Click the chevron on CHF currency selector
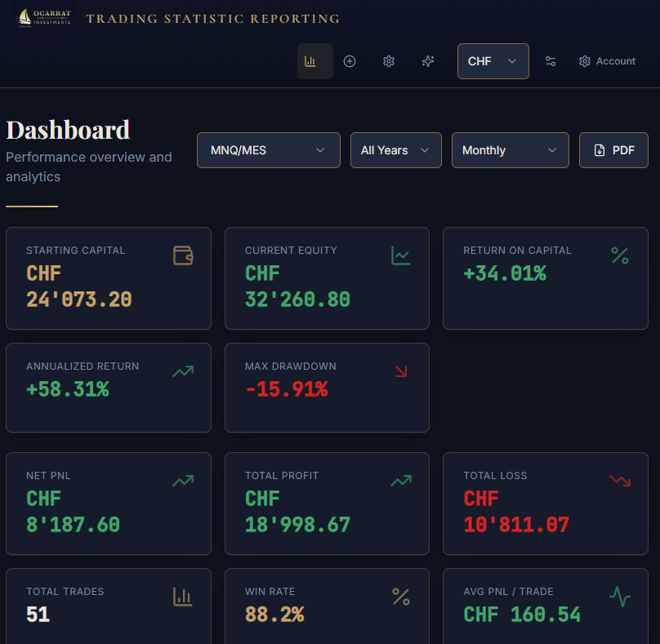The height and width of the screenshot is (644, 660). [x=512, y=61]
